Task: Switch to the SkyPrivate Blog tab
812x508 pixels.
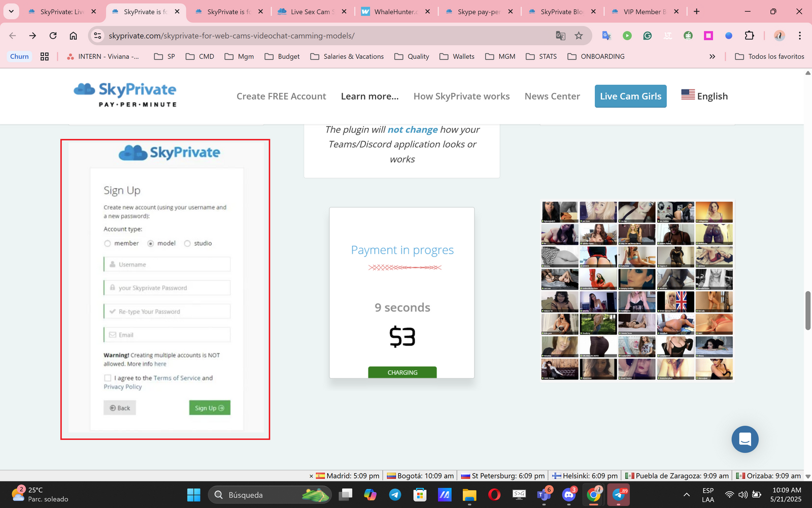Action: [561, 12]
